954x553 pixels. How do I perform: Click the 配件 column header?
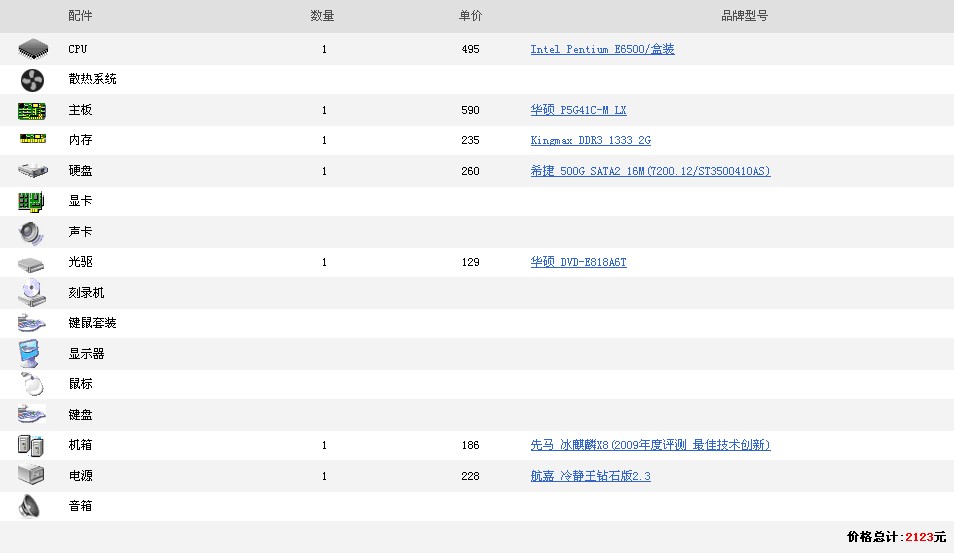pos(80,16)
